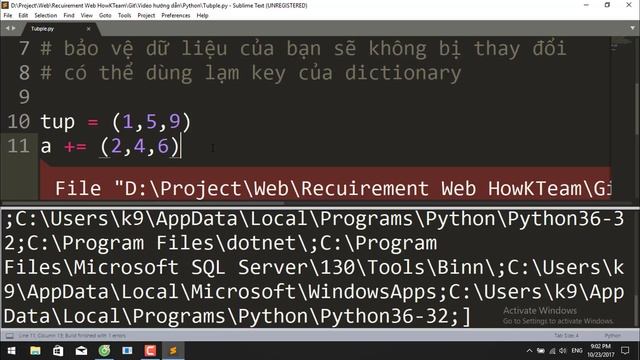The image size is (640, 360).
Task: Click line number 8 in gutter
Action: pyautogui.click(x=24, y=73)
